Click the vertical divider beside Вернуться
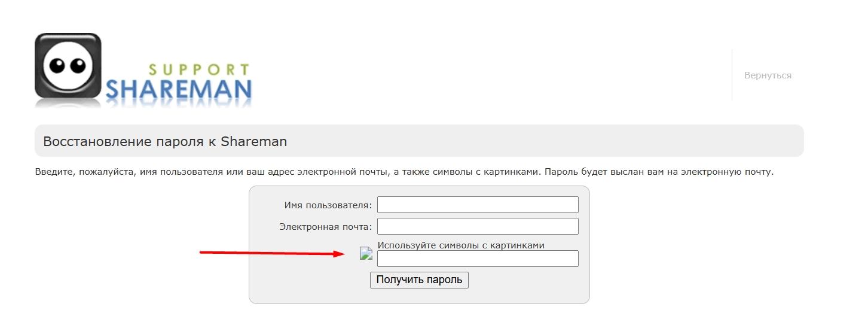The width and height of the screenshot is (868, 325). click(732, 75)
